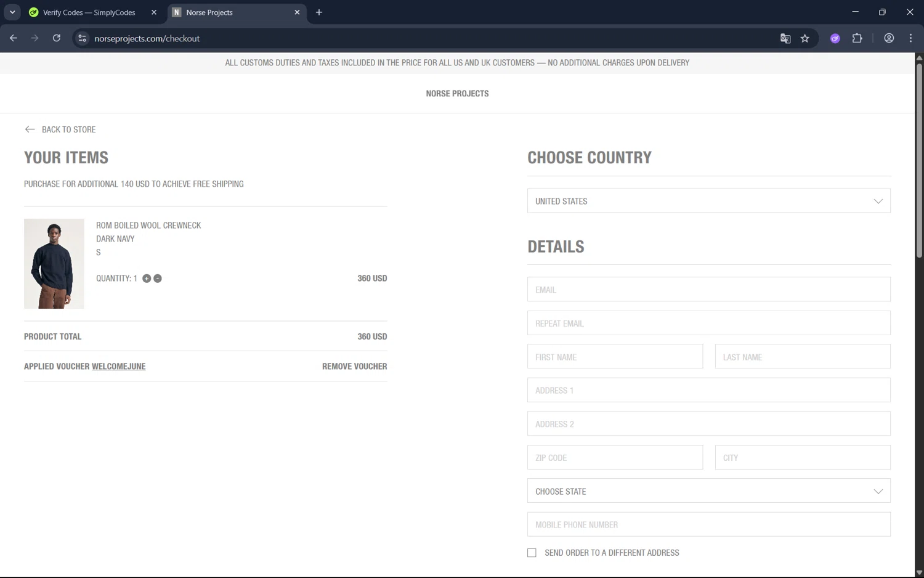Focus the Address 1 field
The image size is (924, 578).
(709, 390)
